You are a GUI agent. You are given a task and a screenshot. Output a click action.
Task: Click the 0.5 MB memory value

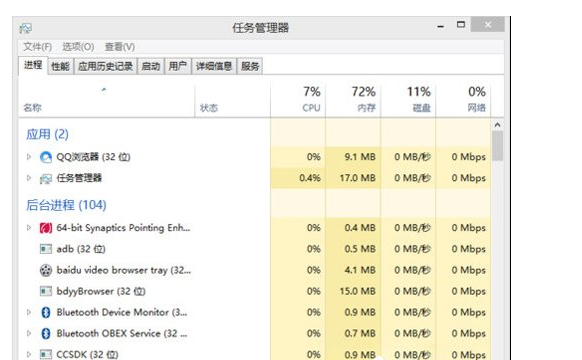[x=360, y=249]
